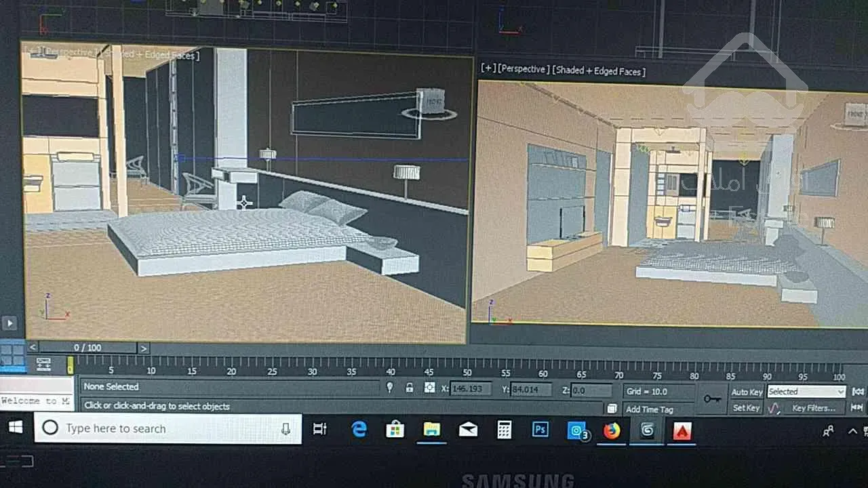Open the MAXScript play arrow button
Image resolution: width=868 pixels, height=488 pixels.
(9, 323)
